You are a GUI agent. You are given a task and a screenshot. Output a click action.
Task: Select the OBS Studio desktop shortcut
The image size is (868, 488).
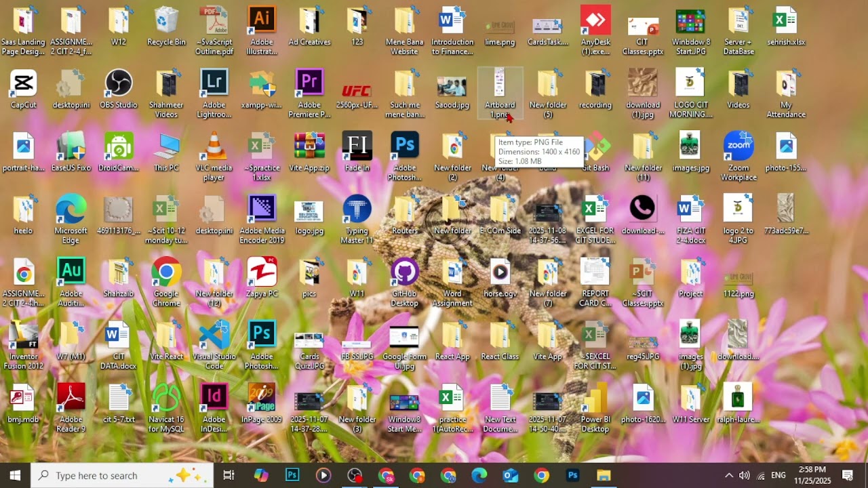pos(119,89)
